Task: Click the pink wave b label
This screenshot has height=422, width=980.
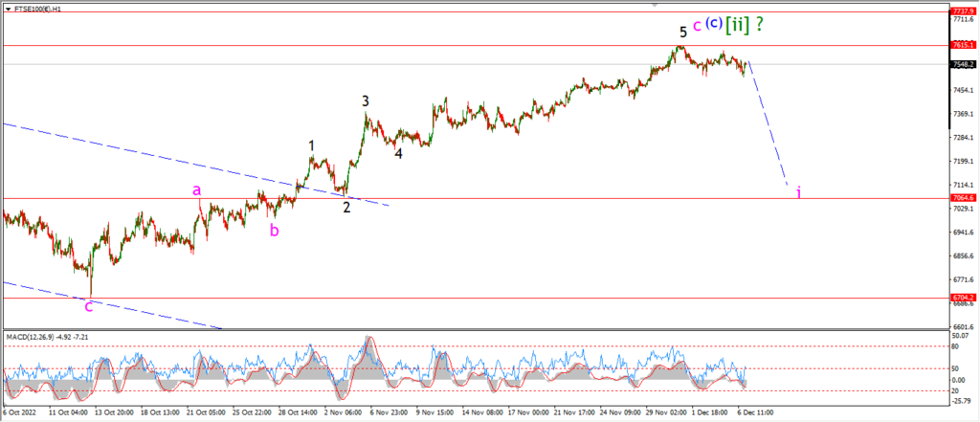Action: (x=275, y=230)
